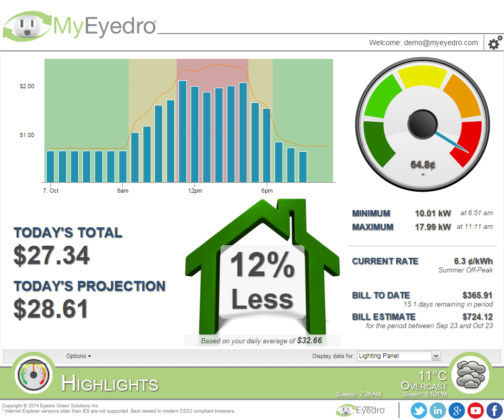Open the LinkedIn social link
This screenshot has height=420, width=504.
(437, 411)
